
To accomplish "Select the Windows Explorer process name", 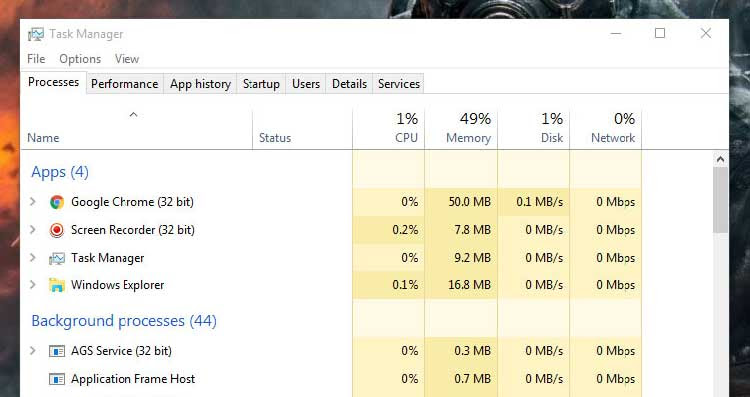I will (118, 285).
